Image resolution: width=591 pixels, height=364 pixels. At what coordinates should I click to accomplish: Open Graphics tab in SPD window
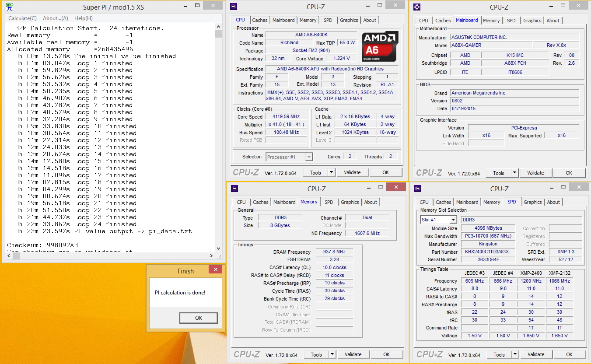pos(533,202)
